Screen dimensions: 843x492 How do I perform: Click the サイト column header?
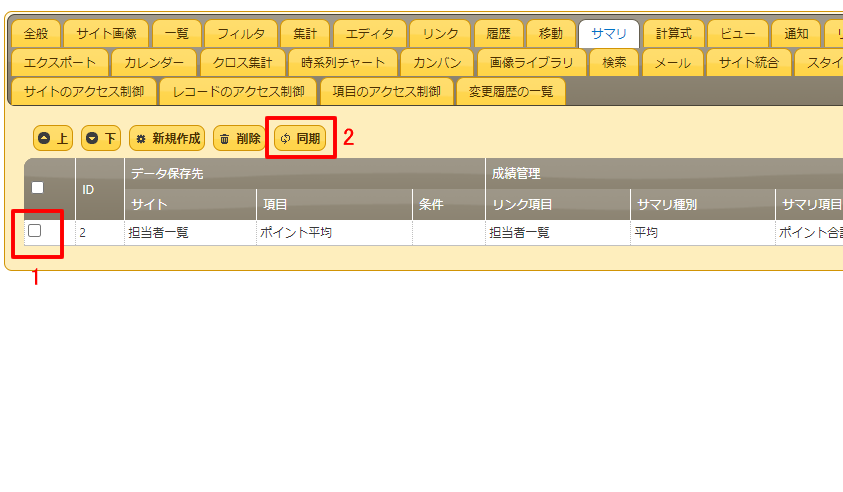(x=190, y=205)
